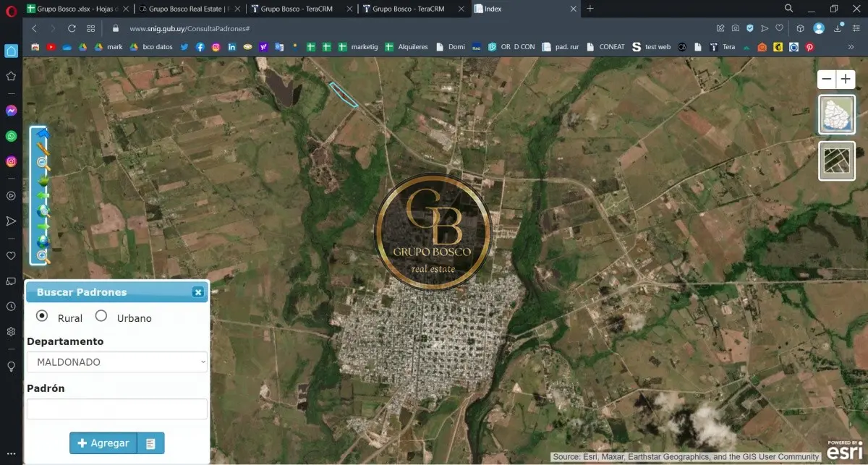Switch to the second Grupo Bosco - TeraCRM tab
This screenshot has height=465, width=868.
[x=414, y=9]
